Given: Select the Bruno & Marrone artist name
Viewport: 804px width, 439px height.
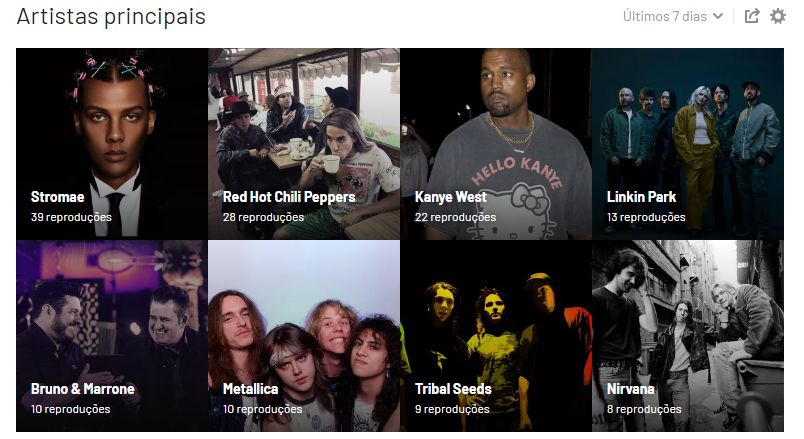Looking at the screenshot, I should (83, 389).
